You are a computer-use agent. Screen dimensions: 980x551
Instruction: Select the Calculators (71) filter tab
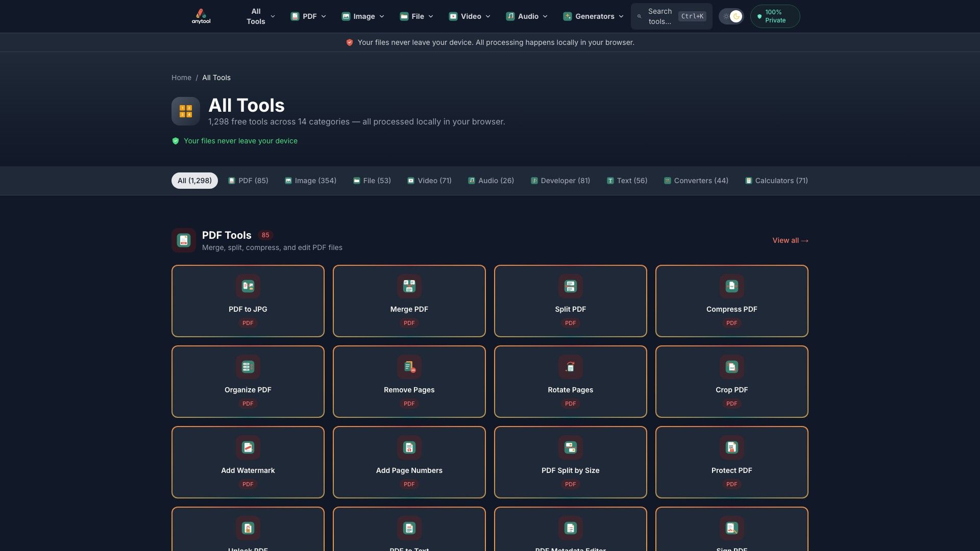pos(776,181)
